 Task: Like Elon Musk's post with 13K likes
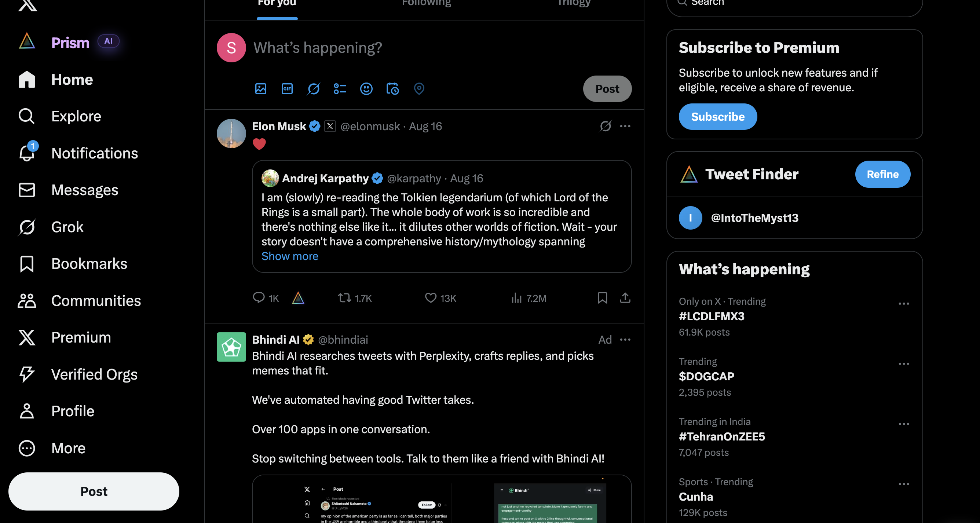[x=440, y=298]
